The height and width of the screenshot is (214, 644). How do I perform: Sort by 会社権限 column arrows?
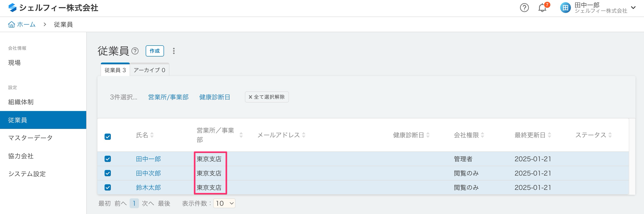pyautogui.click(x=482, y=135)
